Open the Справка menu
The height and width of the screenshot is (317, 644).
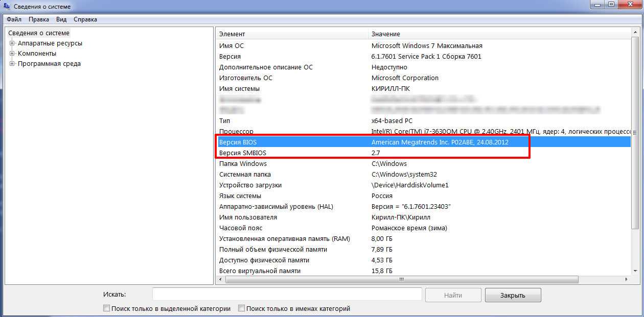click(x=85, y=19)
